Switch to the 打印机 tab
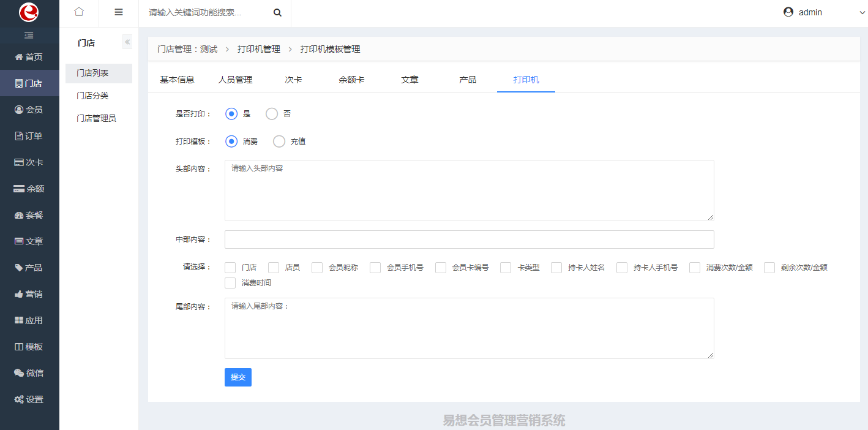The image size is (868, 430). click(526, 80)
